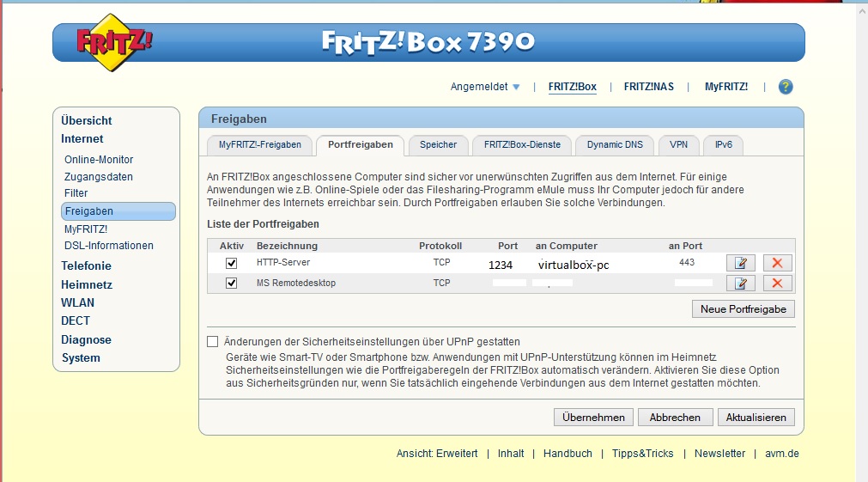
Task: Click the an Computer column header
Action: (x=567, y=246)
